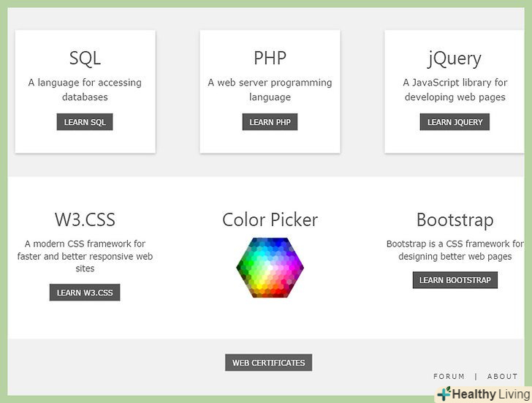This screenshot has height=403, width=532.
Task: Open the WEB CERTIFICATES button
Action: [268, 363]
